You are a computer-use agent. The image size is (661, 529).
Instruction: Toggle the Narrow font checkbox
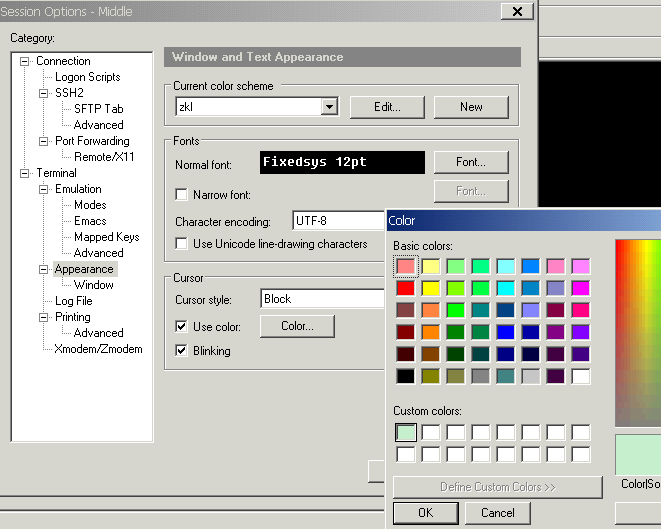pos(181,194)
